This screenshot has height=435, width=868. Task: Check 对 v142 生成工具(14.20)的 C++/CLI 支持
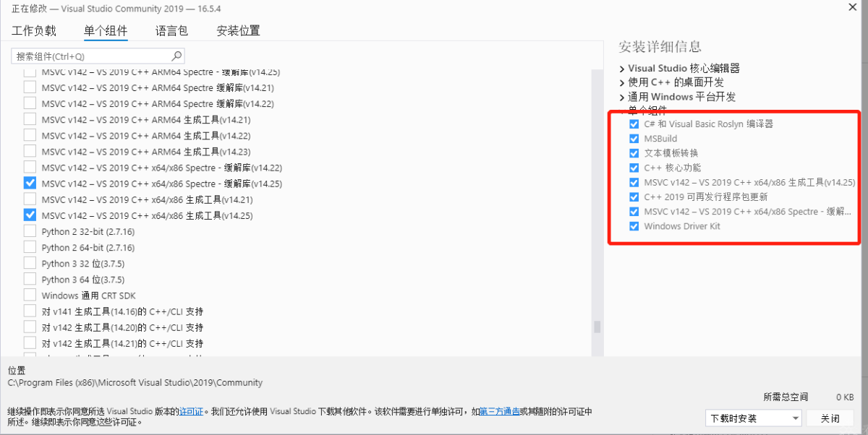(30, 327)
